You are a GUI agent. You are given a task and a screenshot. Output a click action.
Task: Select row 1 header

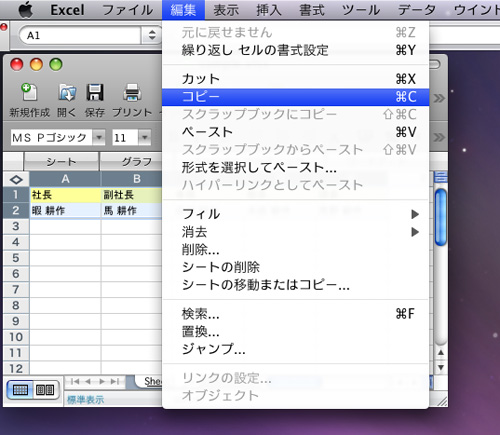[x=16, y=195]
